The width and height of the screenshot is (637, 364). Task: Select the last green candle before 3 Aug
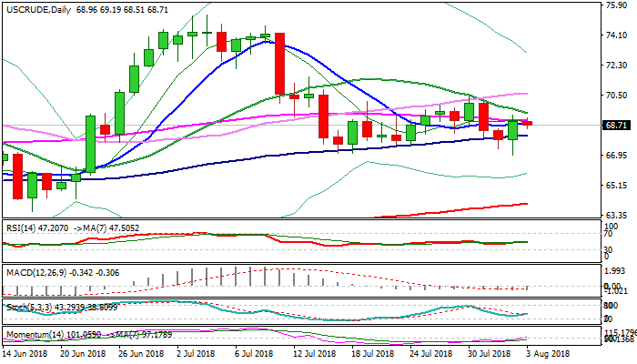coord(513,130)
